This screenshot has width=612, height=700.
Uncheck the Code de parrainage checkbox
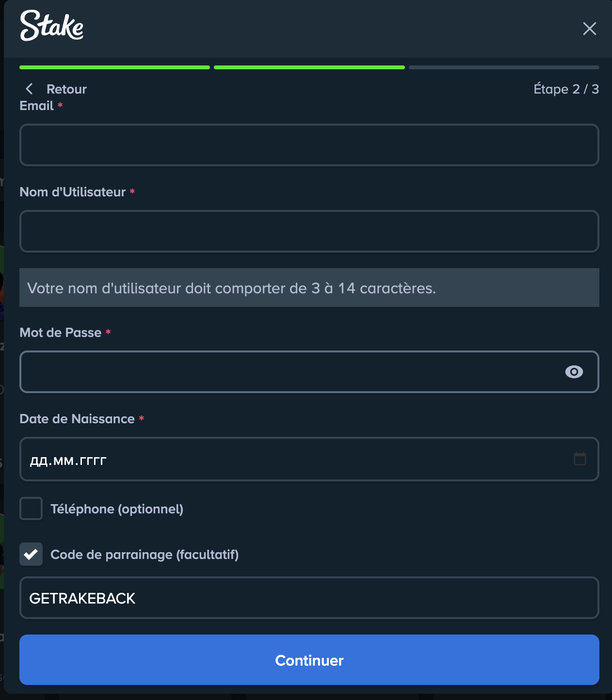pos(31,554)
